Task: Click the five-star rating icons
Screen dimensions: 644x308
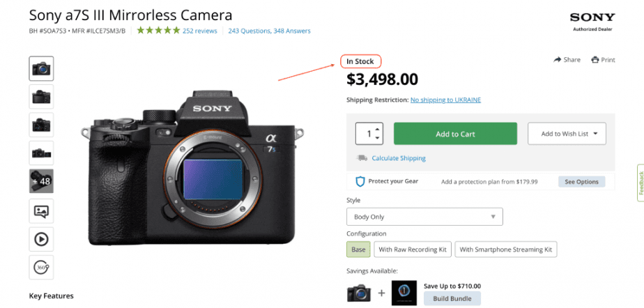Action: 158,31
